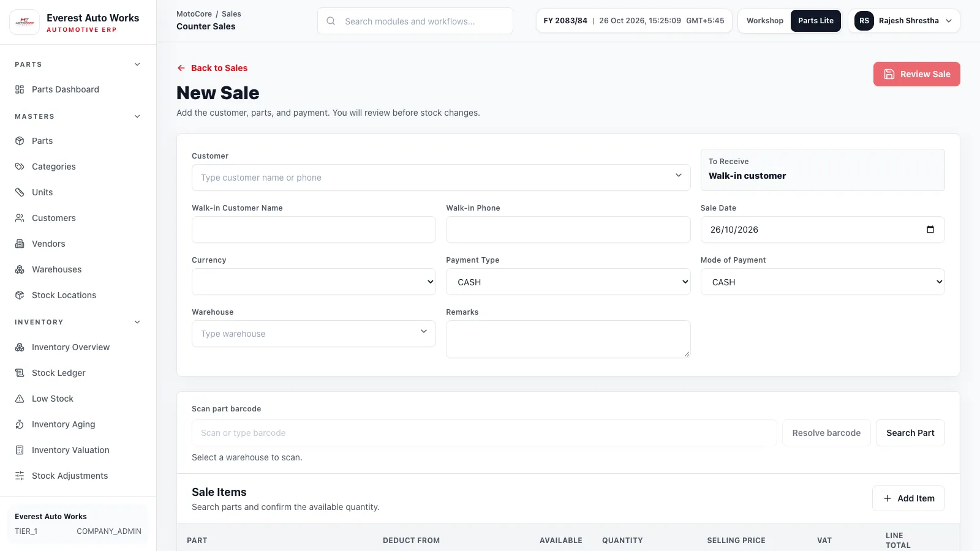Click the Stock Ledger icon
The height and width of the screenshot is (551, 980).
click(x=20, y=373)
